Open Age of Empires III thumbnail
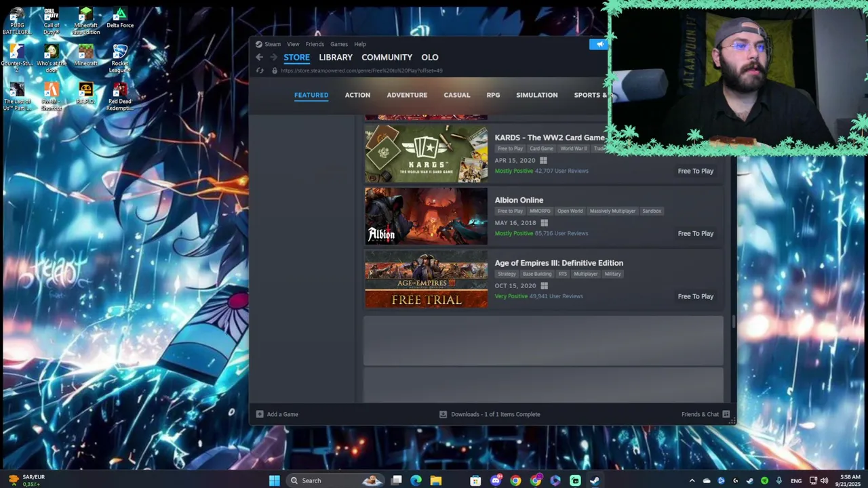The height and width of the screenshot is (488, 868). [x=426, y=279]
